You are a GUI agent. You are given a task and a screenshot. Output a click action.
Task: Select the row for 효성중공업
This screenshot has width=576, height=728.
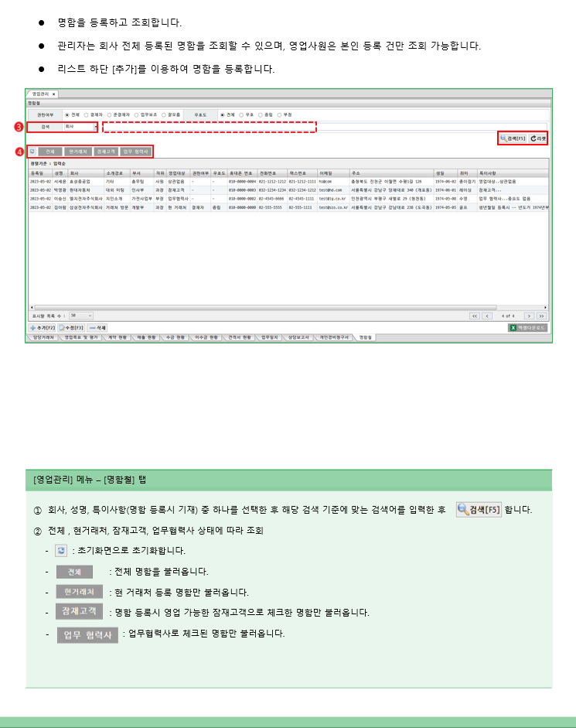288,182
